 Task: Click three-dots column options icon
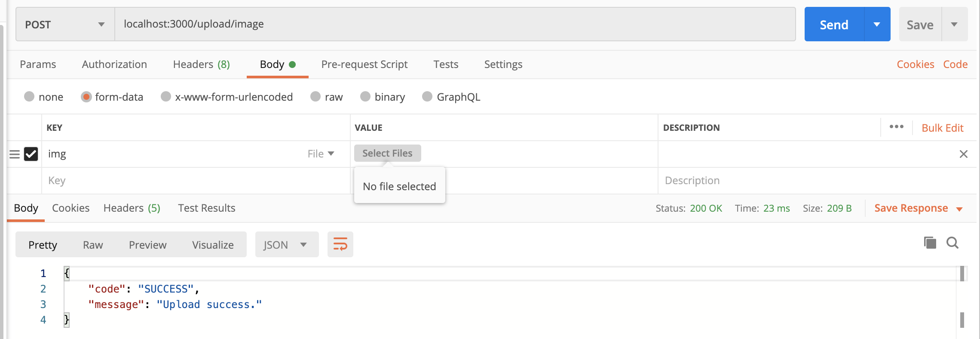896,127
